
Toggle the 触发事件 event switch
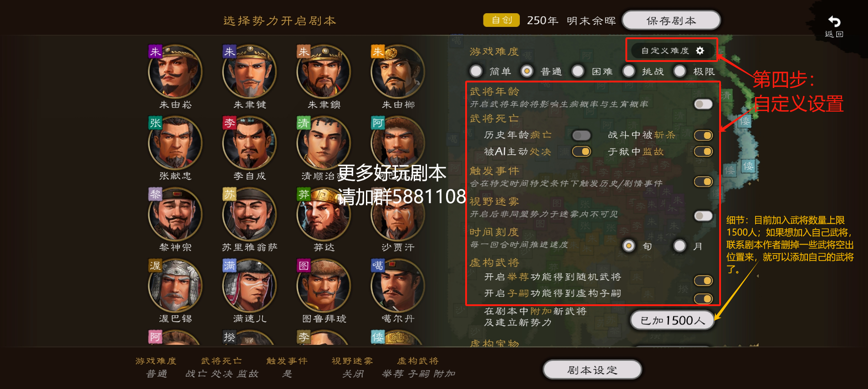pos(703,182)
